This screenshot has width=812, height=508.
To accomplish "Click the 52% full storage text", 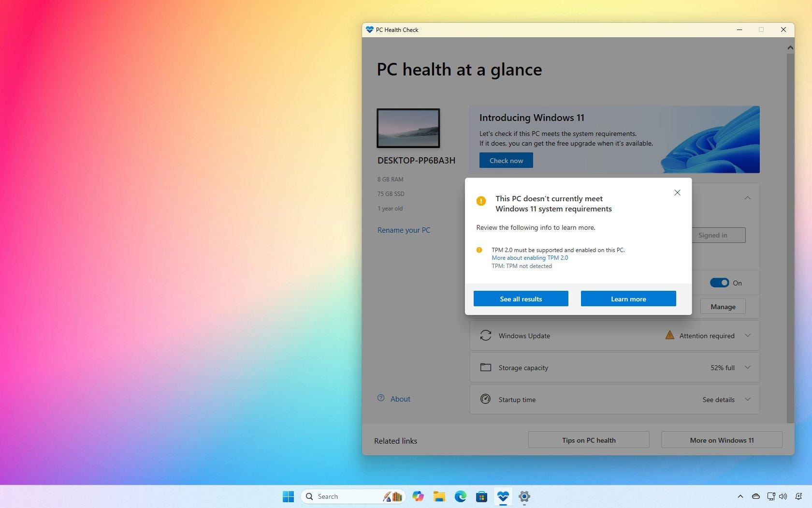I will tap(722, 368).
